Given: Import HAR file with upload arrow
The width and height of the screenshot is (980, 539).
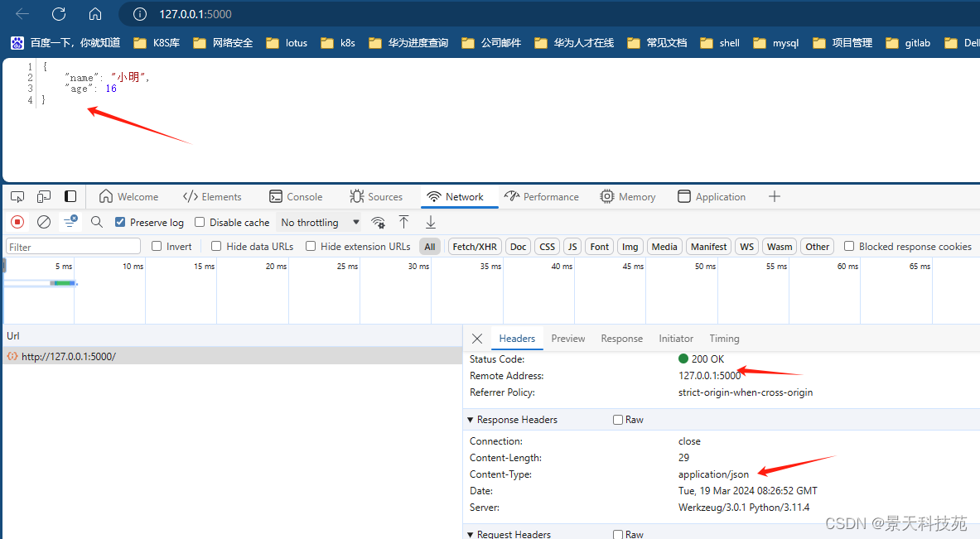Looking at the screenshot, I should (403, 222).
